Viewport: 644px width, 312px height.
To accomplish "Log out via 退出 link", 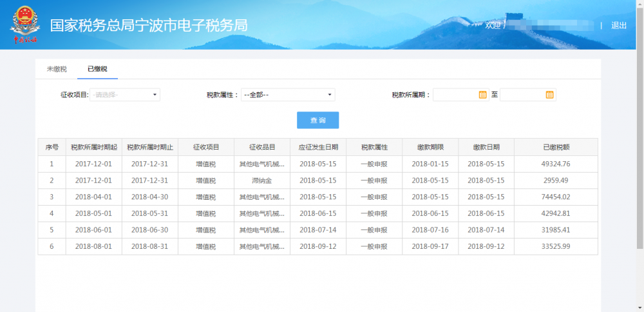I will pyautogui.click(x=618, y=26).
